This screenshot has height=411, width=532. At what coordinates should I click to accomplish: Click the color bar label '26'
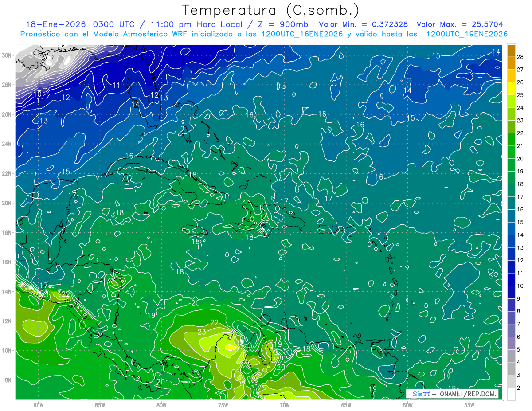coord(520,82)
